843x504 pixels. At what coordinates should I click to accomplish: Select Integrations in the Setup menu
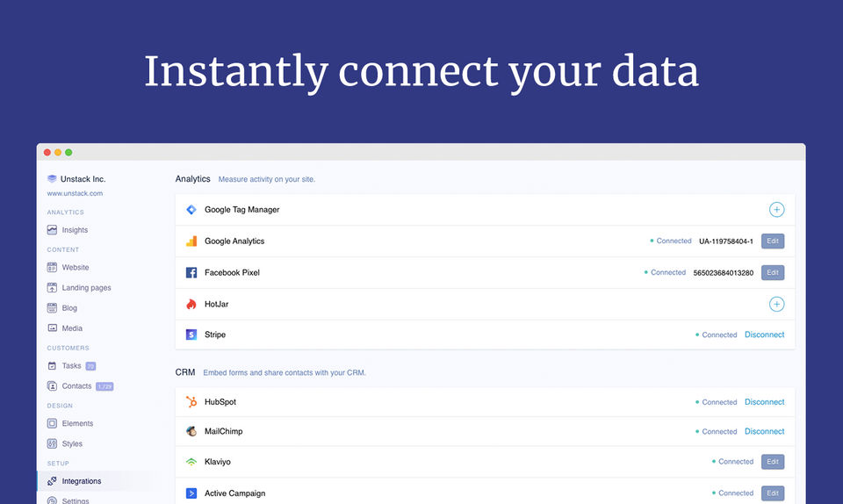(x=81, y=481)
